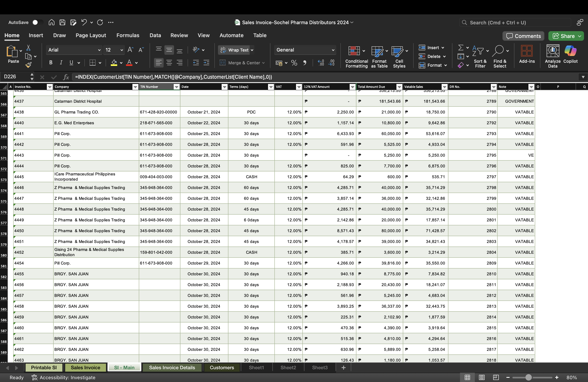This screenshot has width=588, height=382.
Task: Insert function fx button
Action: point(66,77)
